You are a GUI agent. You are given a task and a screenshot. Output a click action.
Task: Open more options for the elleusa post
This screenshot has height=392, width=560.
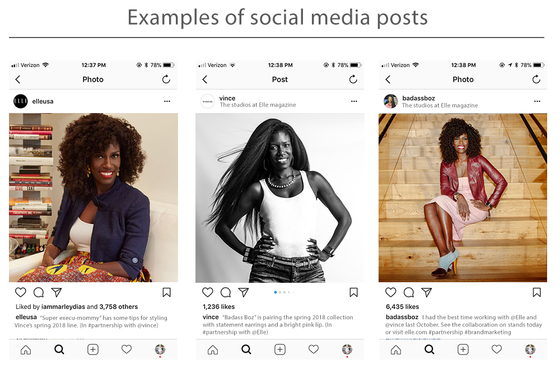[x=167, y=101]
